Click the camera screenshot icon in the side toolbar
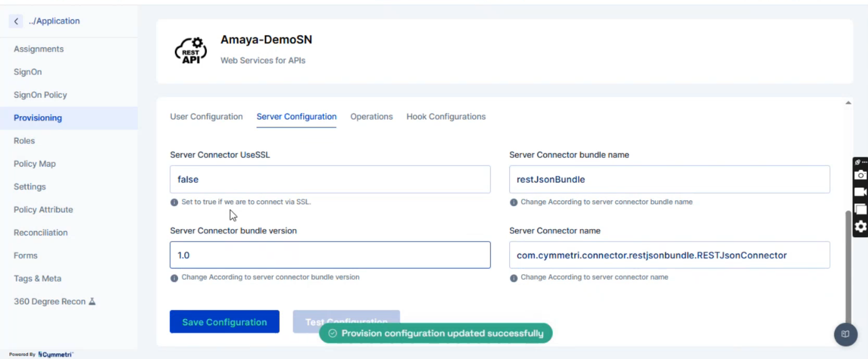Screen dimensions: 868x359 tap(861, 175)
